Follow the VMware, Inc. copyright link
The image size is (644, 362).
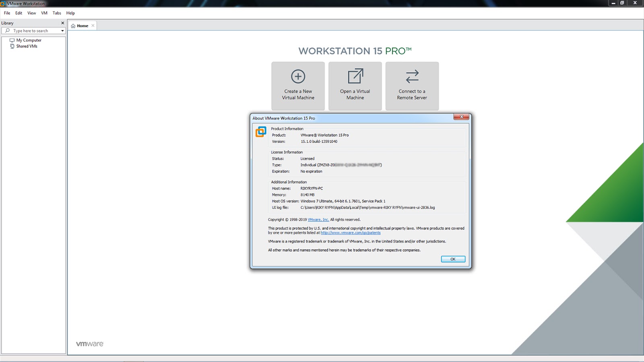tap(318, 220)
